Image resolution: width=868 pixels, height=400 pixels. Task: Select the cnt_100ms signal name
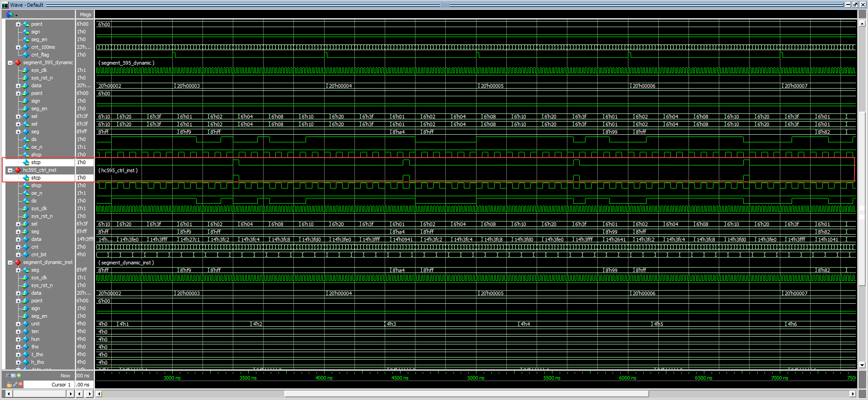pos(43,47)
